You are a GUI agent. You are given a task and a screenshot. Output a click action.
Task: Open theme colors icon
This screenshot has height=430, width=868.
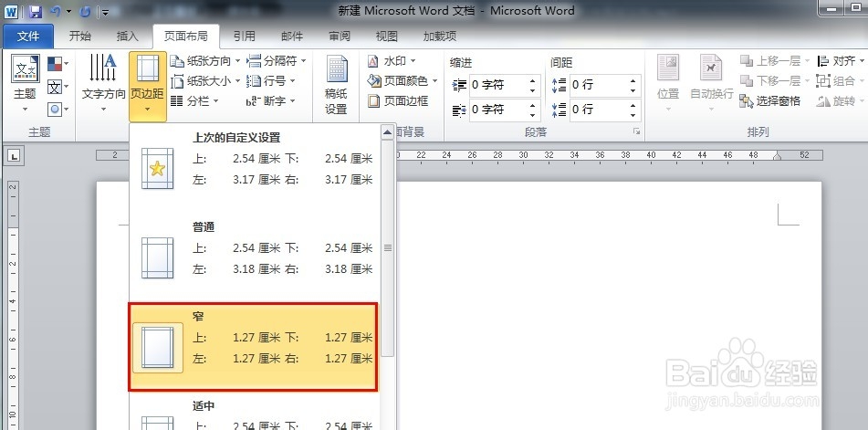(x=58, y=64)
